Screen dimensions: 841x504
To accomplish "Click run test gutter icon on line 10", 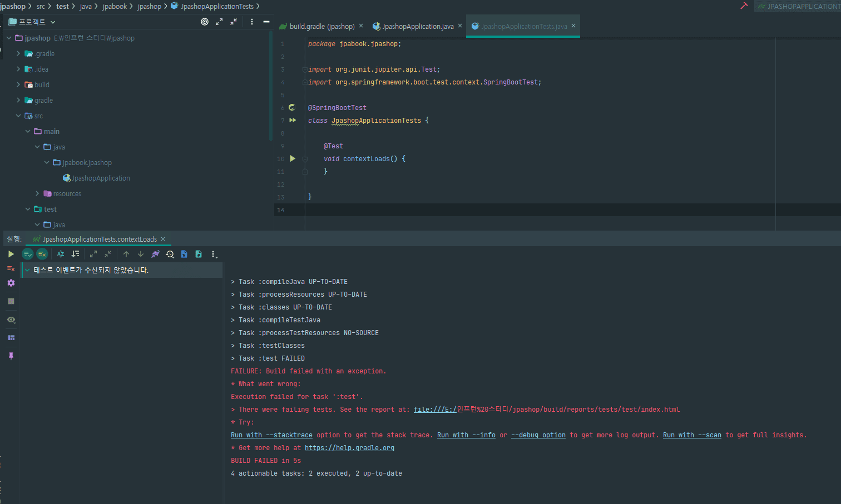I will (293, 158).
